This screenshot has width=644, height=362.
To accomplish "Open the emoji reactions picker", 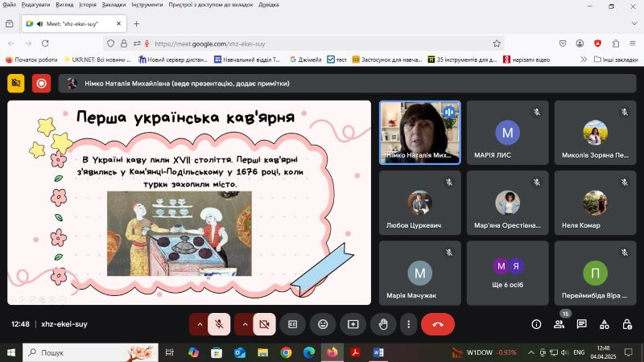I will coord(323,324).
